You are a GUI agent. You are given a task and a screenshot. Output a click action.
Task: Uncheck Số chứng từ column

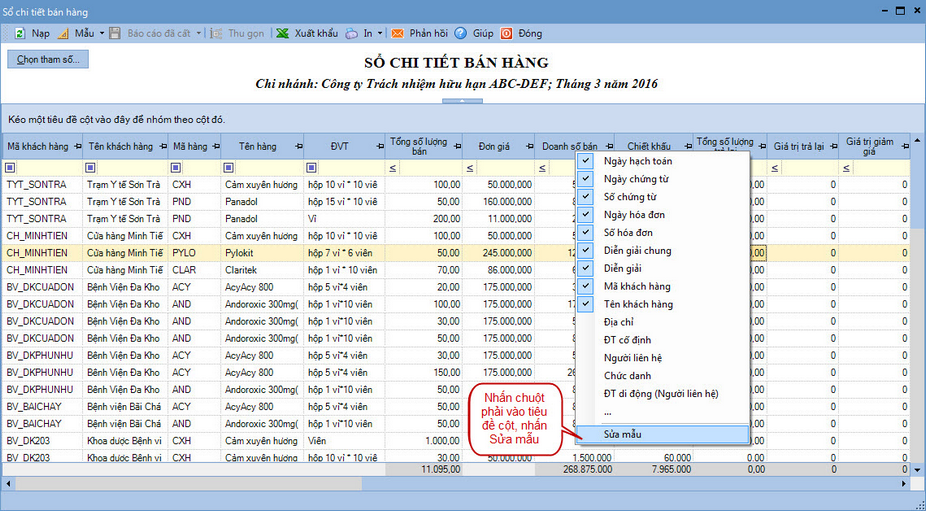[x=585, y=197]
